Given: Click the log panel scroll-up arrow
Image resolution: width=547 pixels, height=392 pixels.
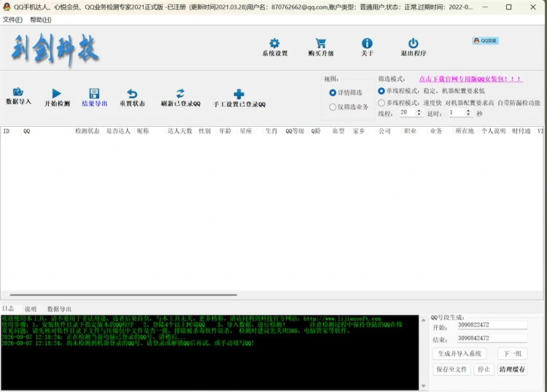Looking at the screenshot, I should [x=424, y=320].
